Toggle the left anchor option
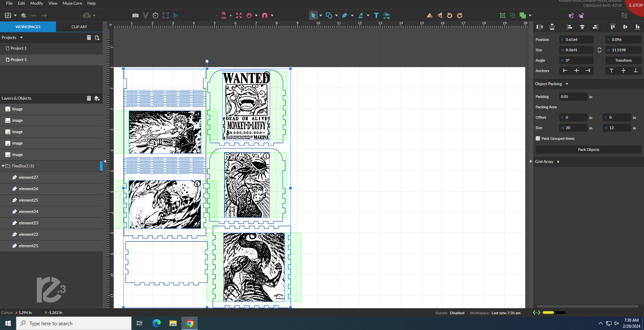 pyautogui.click(x=565, y=71)
